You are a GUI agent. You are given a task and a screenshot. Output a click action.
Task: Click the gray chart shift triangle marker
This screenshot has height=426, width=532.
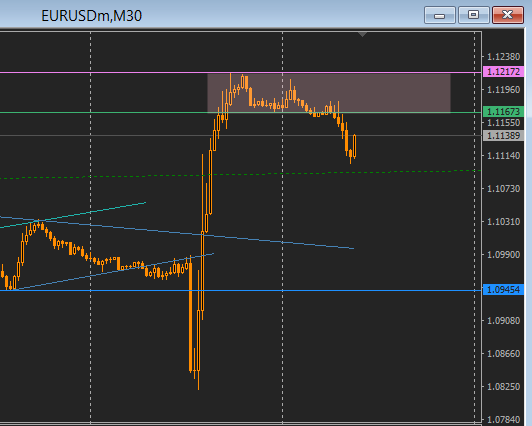362,34
